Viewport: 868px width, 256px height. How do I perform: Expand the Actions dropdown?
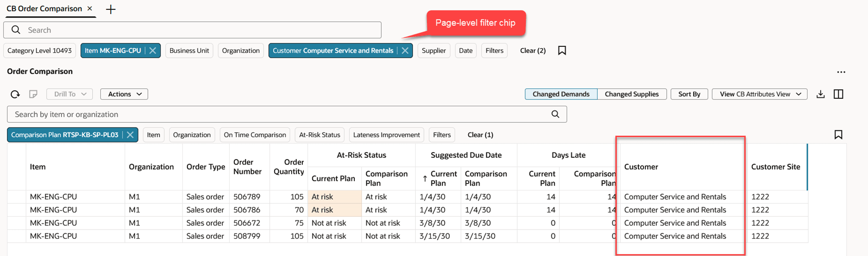(124, 94)
